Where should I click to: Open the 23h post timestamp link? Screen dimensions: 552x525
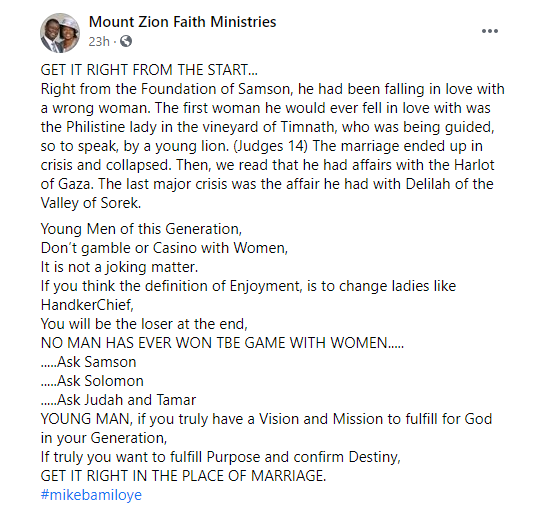click(x=99, y=42)
